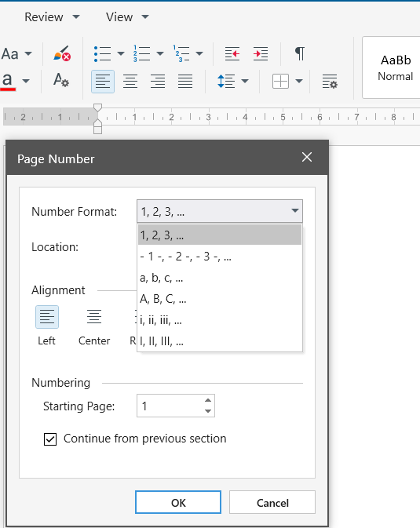
Task: Click the decrease indent icon
Action: tap(232, 53)
